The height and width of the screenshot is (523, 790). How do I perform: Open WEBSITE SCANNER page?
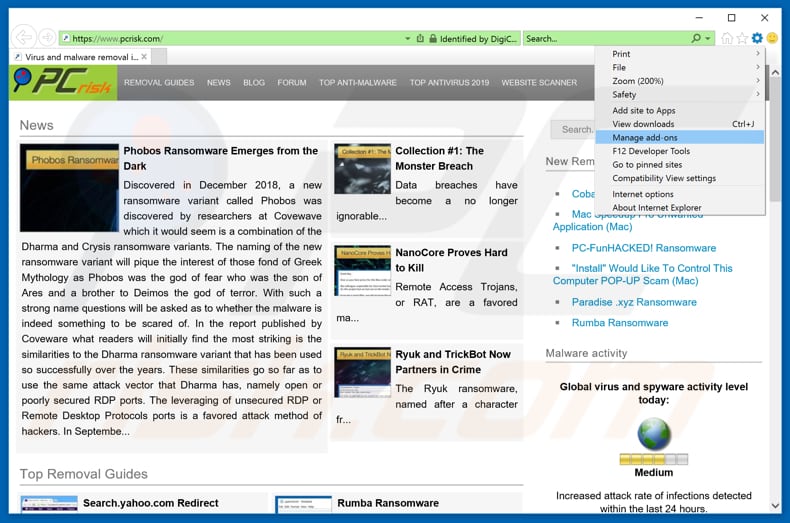click(539, 83)
